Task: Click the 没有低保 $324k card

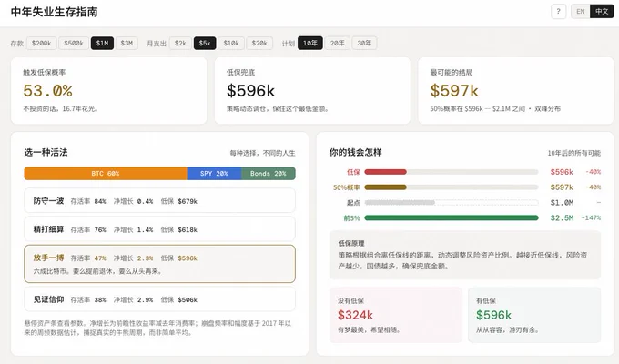Action: coord(396,315)
